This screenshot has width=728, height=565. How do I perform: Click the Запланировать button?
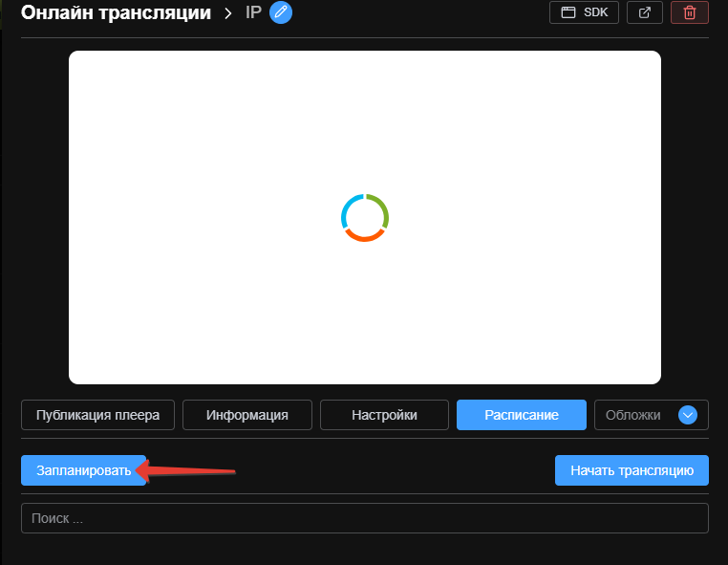point(83,470)
